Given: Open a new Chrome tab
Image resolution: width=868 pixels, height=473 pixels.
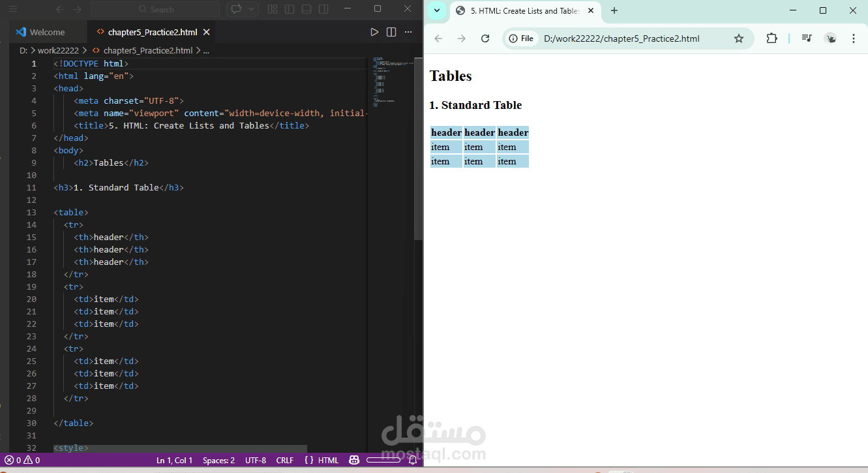Looking at the screenshot, I should click(x=614, y=10).
